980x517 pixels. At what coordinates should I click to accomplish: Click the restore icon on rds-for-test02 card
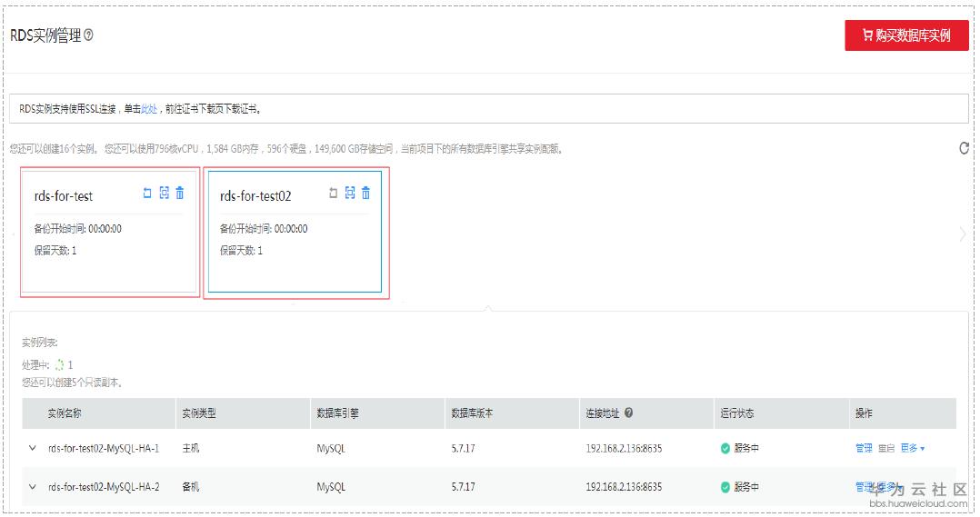pyautogui.click(x=333, y=193)
